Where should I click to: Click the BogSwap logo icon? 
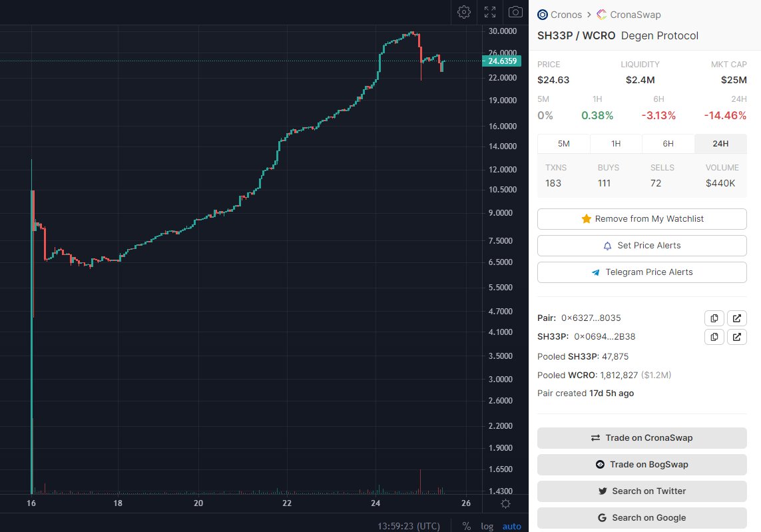(x=600, y=465)
